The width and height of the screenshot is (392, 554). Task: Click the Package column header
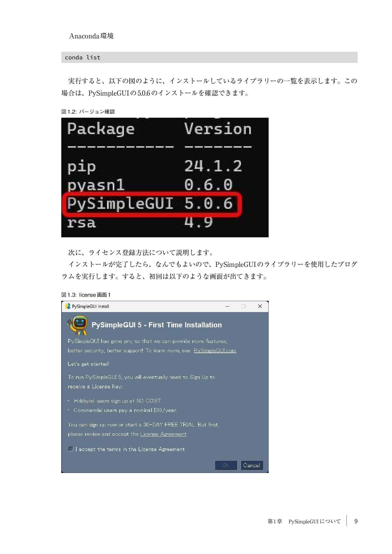[x=101, y=129]
